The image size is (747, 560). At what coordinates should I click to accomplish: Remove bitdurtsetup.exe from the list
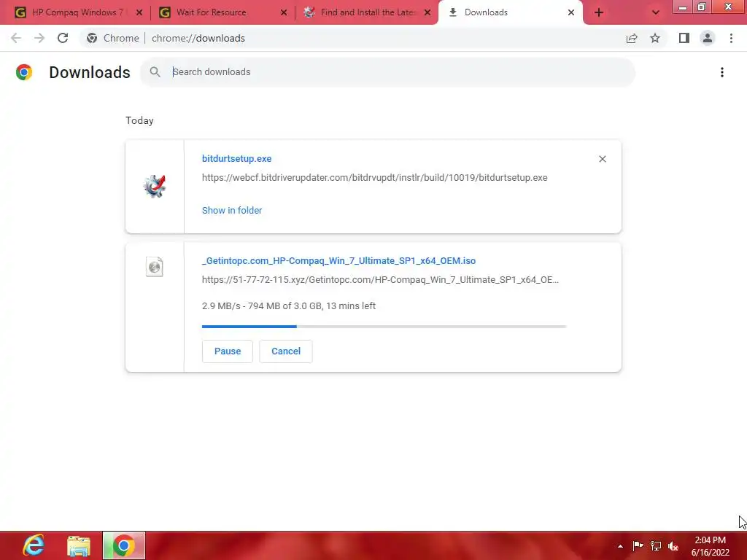(x=602, y=159)
